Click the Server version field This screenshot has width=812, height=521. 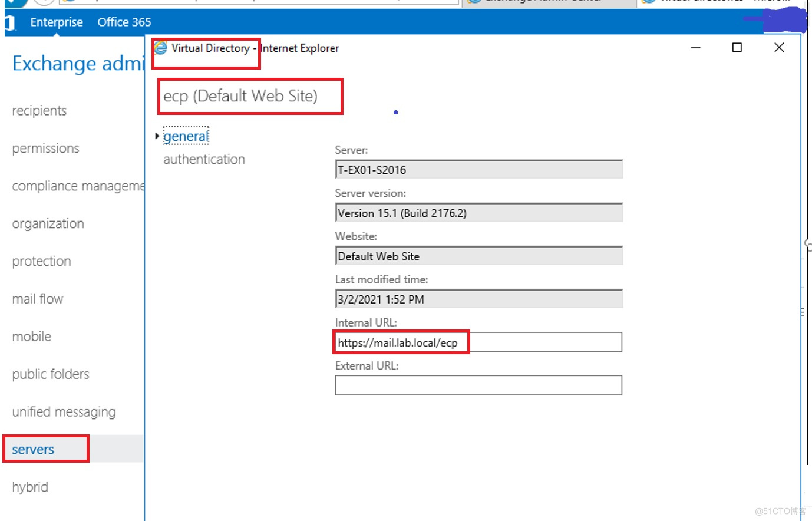tap(478, 213)
